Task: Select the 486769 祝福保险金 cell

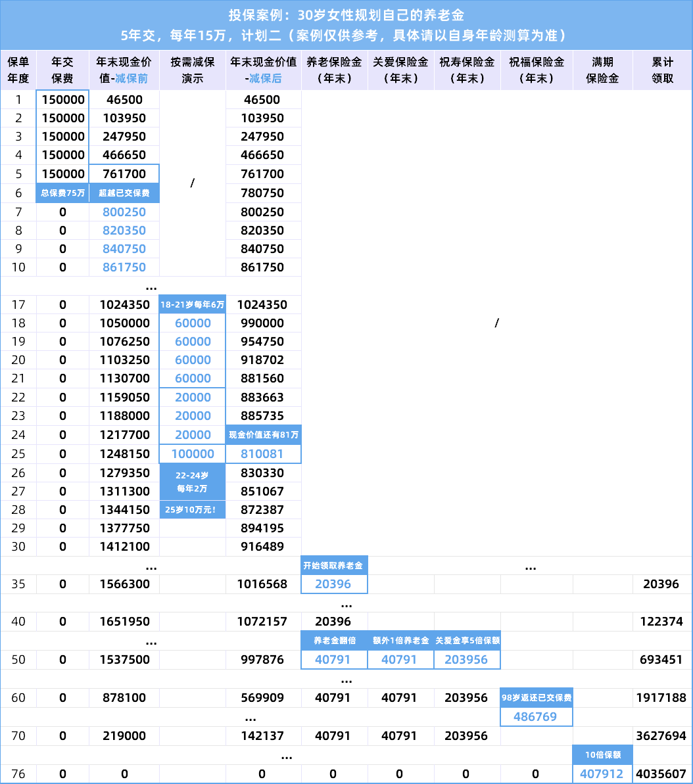Action: pyautogui.click(x=537, y=716)
